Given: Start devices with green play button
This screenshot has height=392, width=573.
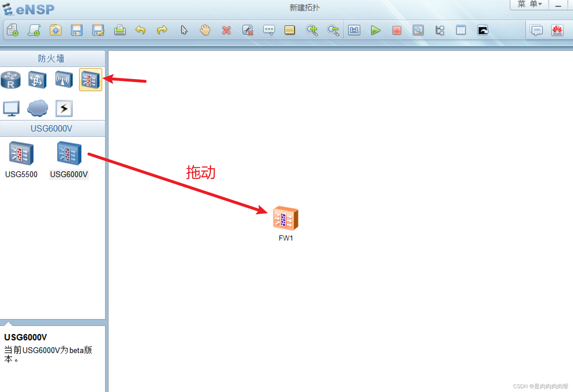Looking at the screenshot, I should 375,30.
